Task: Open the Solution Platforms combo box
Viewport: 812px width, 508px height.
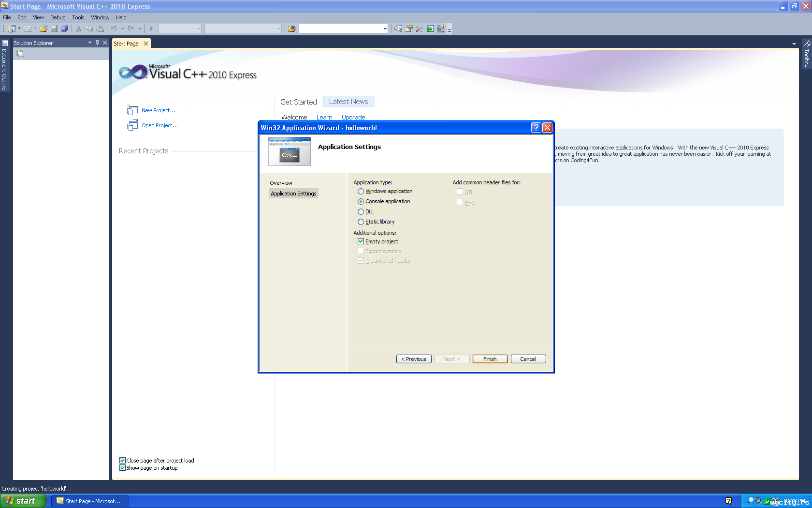Action: click(243, 29)
